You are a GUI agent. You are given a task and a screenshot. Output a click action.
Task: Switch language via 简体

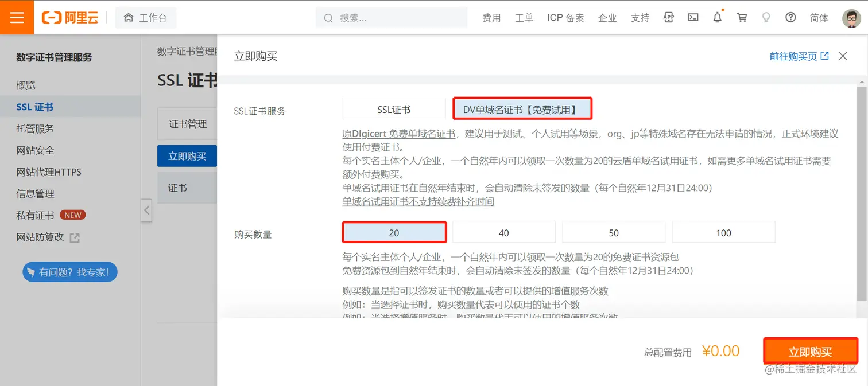(819, 18)
